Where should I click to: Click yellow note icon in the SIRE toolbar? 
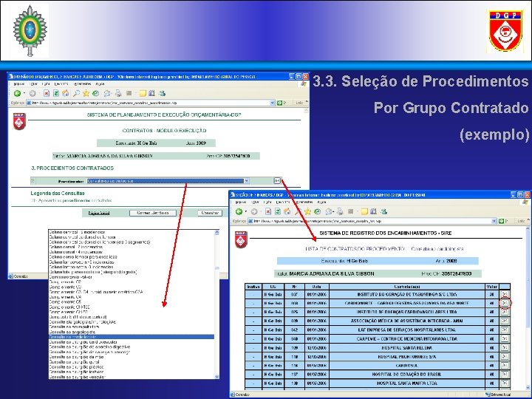[364, 212]
